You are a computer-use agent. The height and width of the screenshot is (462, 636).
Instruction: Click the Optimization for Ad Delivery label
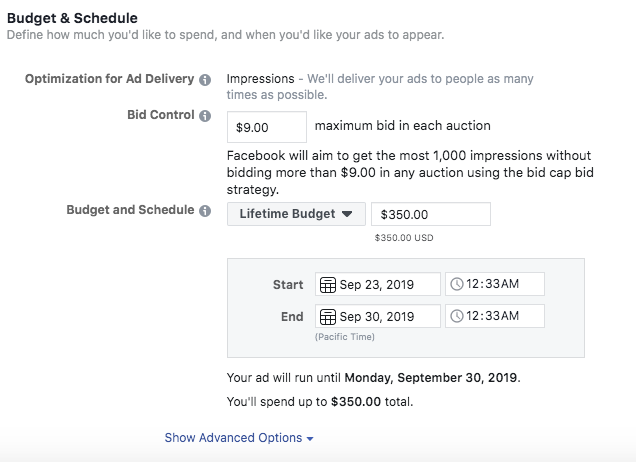110,79
